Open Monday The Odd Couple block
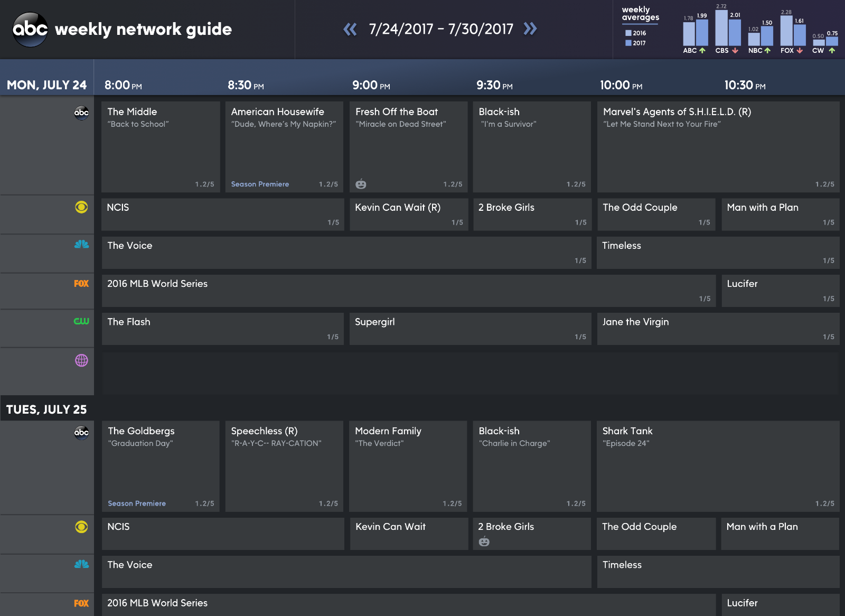Viewport: 845px width, 616px height. point(656,214)
